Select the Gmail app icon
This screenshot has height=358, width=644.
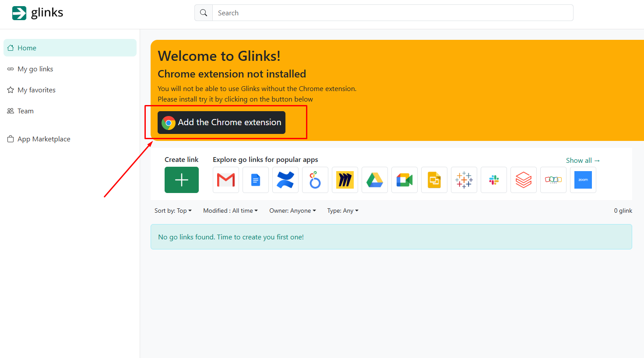pyautogui.click(x=226, y=180)
